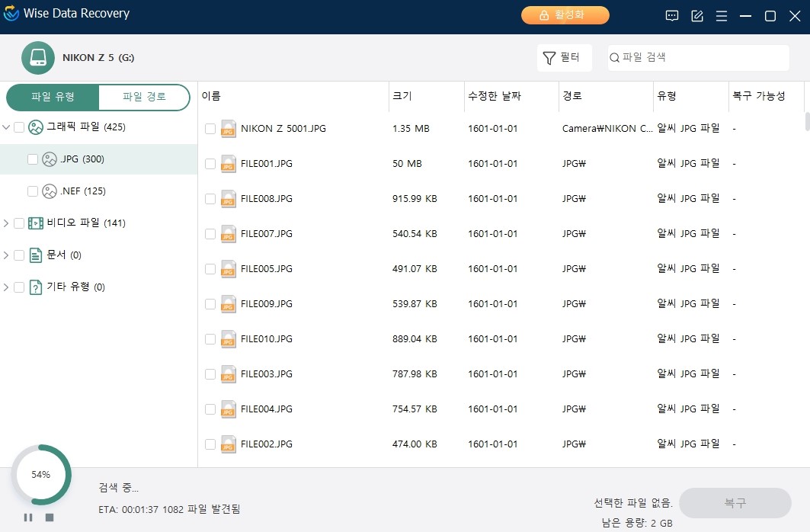Image resolution: width=810 pixels, height=532 pixels.
Task: Tick the checkbox for FILE008.JPG
Action: coord(210,199)
